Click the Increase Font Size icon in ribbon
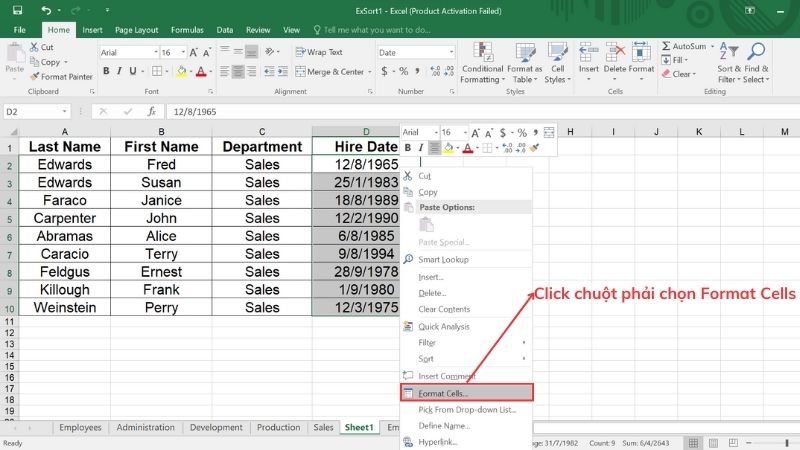800x450 pixels. click(193, 53)
